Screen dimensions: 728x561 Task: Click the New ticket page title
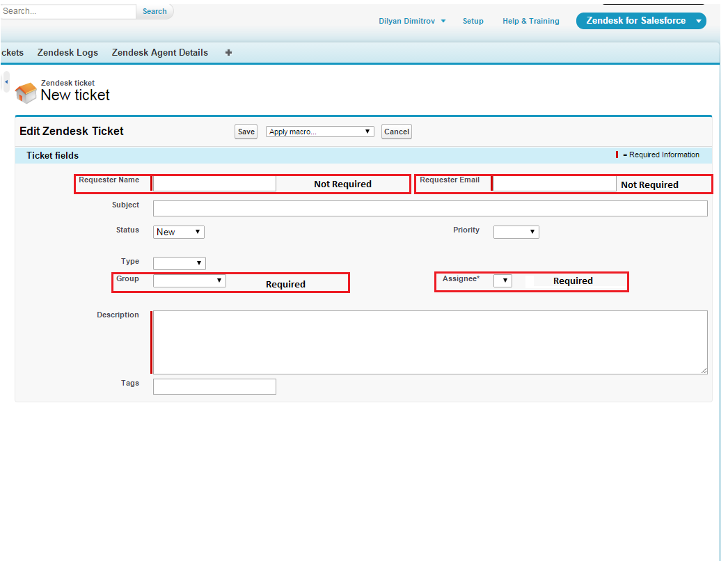(x=75, y=95)
